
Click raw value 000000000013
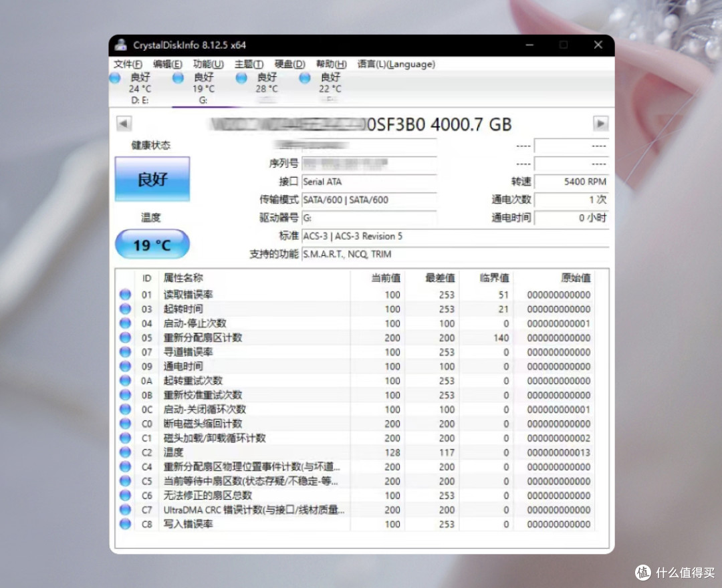point(558,452)
